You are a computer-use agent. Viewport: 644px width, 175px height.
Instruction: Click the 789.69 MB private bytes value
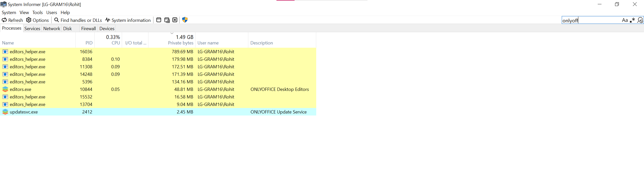pyautogui.click(x=183, y=52)
